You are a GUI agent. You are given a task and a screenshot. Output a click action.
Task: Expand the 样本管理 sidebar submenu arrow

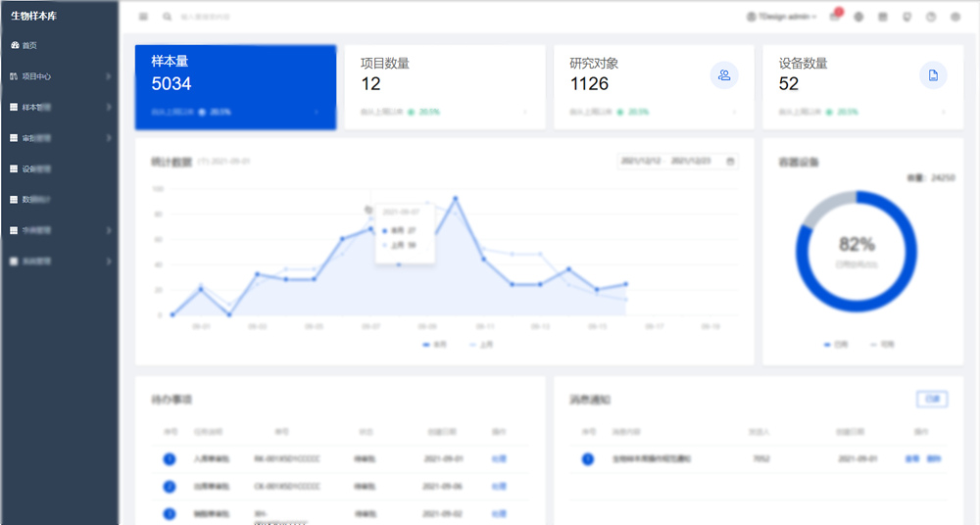click(x=109, y=107)
